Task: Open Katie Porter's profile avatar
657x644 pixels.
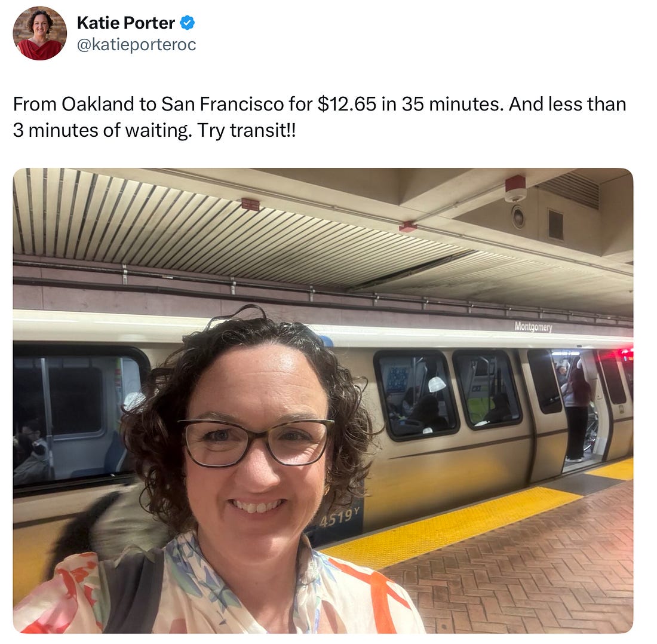Action: [40, 33]
